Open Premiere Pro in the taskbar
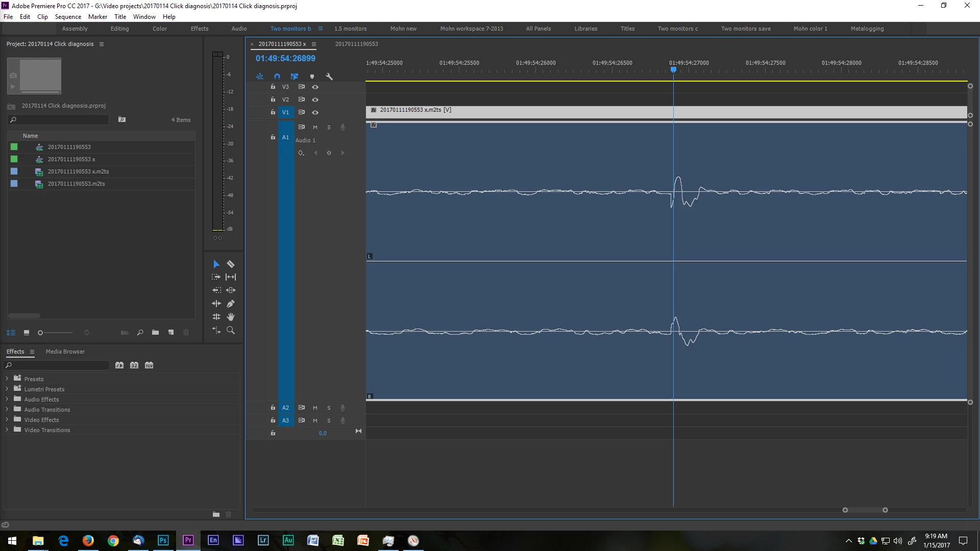This screenshot has height=551, width=980. click(188, 540)
